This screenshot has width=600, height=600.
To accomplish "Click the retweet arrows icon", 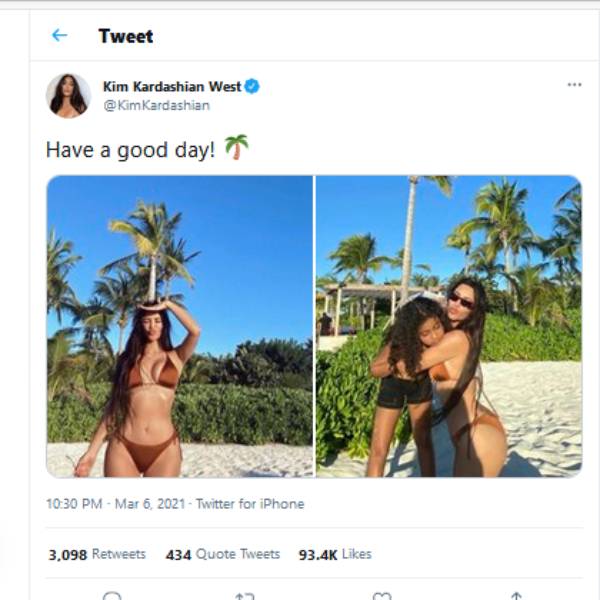I will (x=245, y=596).
